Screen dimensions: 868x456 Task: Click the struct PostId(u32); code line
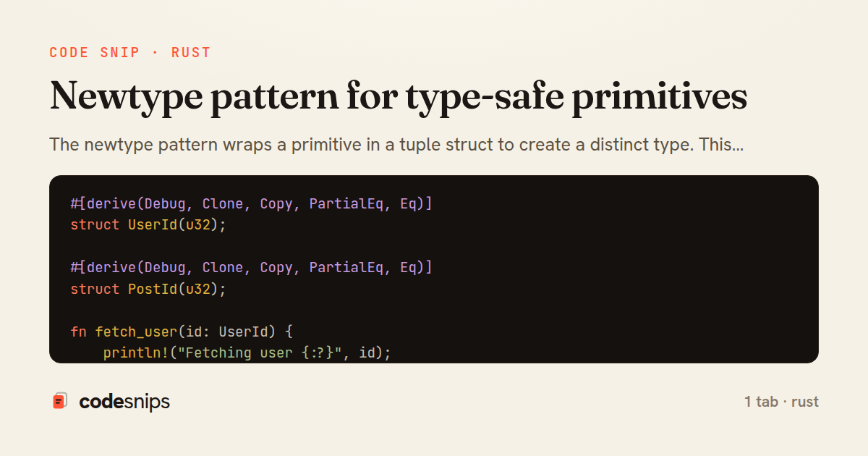(149, 290)
